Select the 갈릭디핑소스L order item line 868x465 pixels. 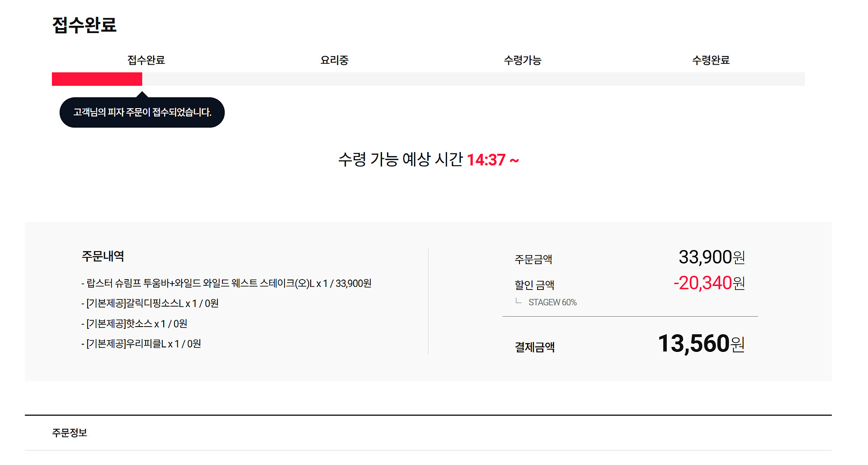pyautogui.click(x=150, y=303)
